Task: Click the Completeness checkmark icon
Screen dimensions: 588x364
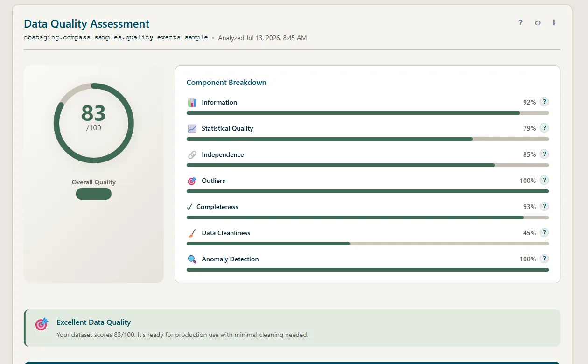Action: (189, 207)
